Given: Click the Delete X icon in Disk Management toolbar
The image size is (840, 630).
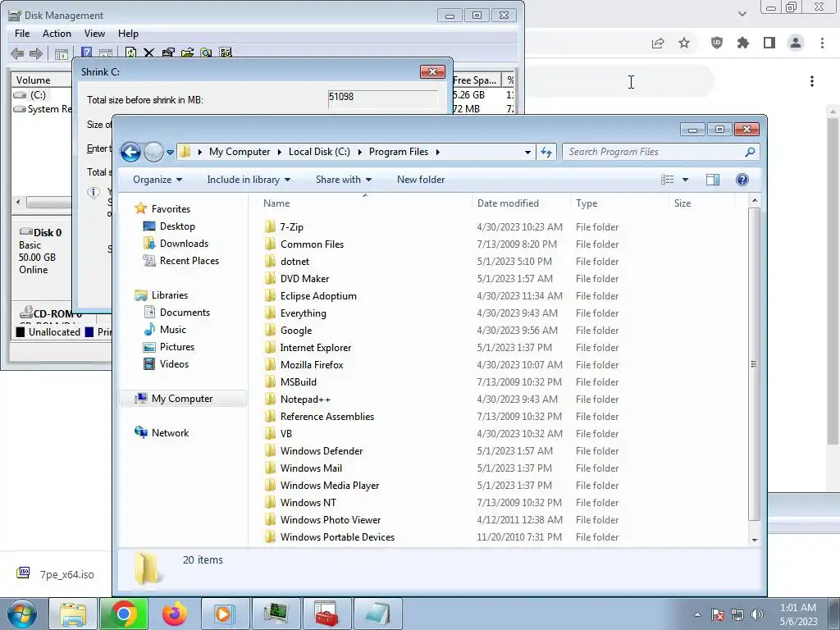Looking at the screenshot, I should coord(148,53).
